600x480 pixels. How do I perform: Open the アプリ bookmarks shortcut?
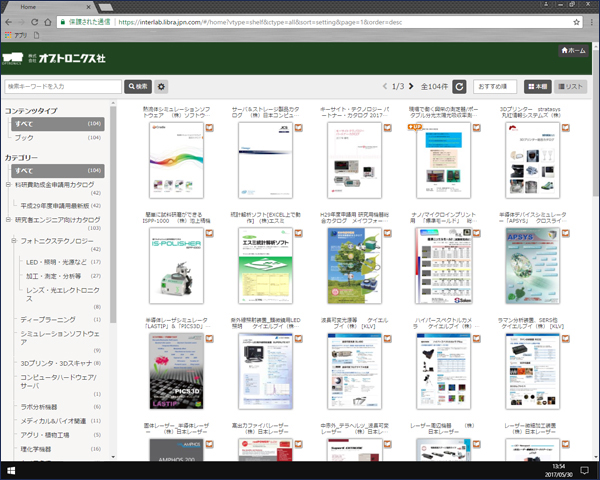pos(16,35)
